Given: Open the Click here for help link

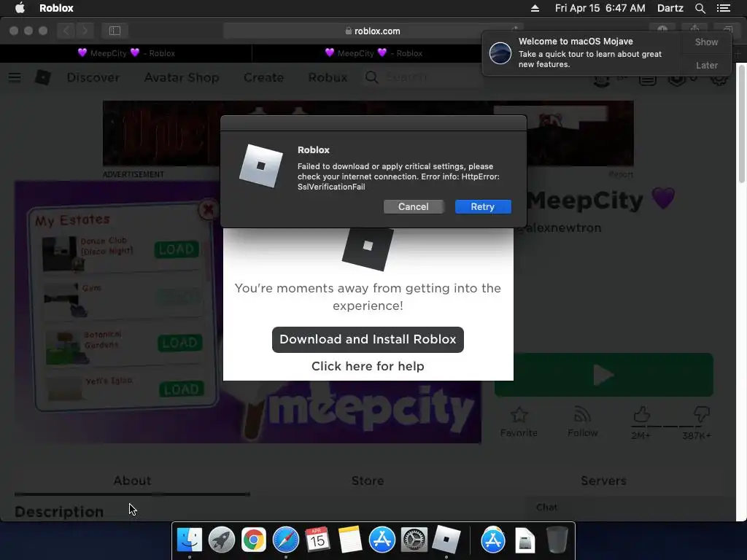Looking at the screenshot, I should 368,366.
